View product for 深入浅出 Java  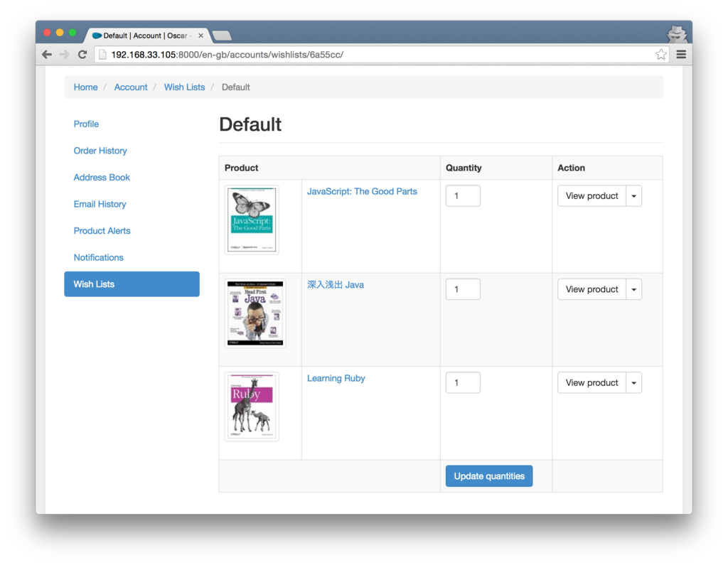pos(591,289)
